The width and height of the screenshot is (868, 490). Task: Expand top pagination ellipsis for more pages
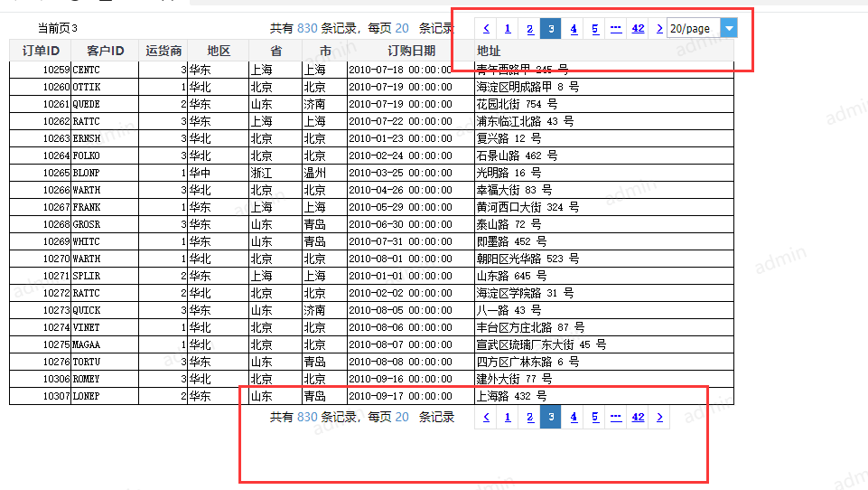pos(616,28)
